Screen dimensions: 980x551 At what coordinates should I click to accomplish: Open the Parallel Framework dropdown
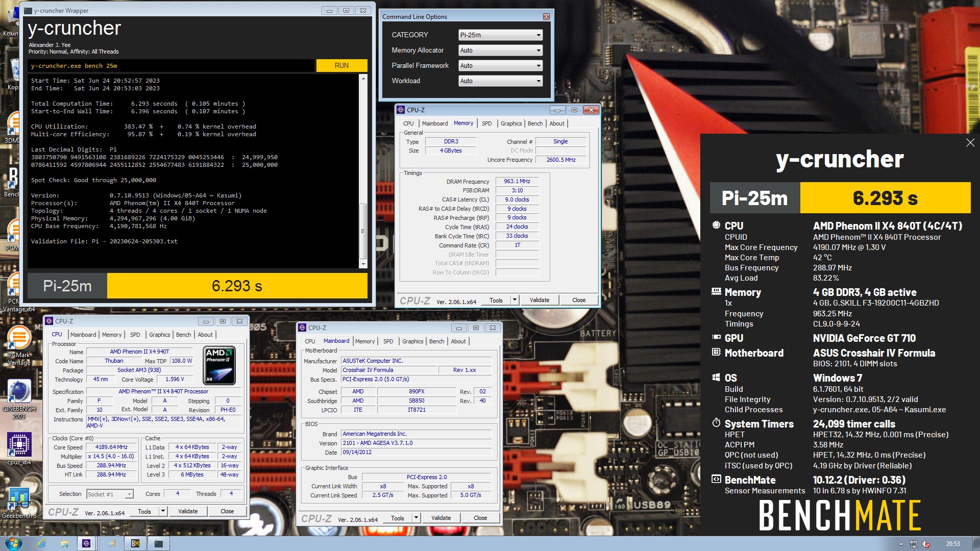pyautogui.click(x=500, y=66)
